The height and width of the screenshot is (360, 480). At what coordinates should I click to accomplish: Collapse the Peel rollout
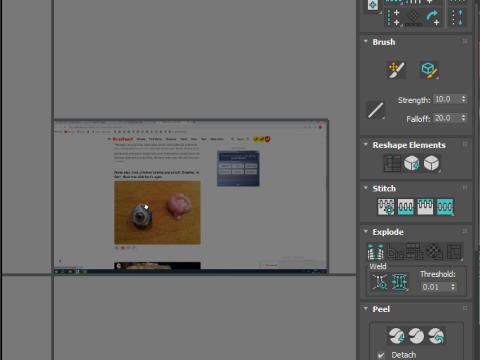tap(366, 309)
